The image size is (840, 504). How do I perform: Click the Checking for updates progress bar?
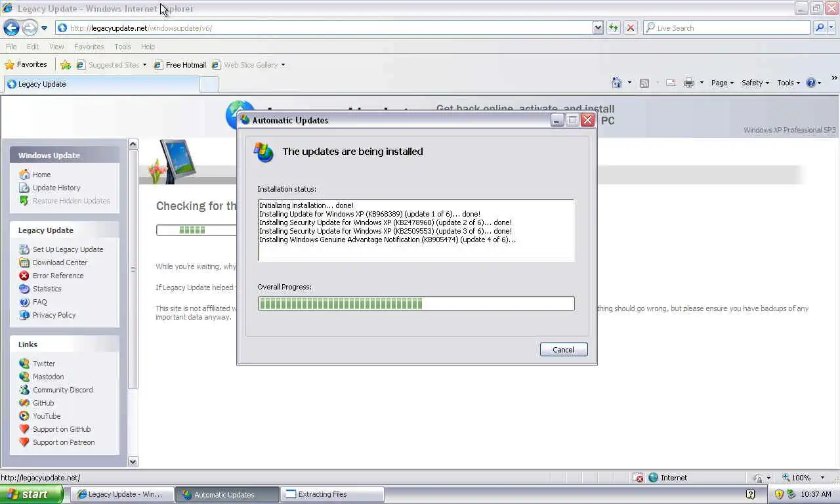click(x=196, y=230)
